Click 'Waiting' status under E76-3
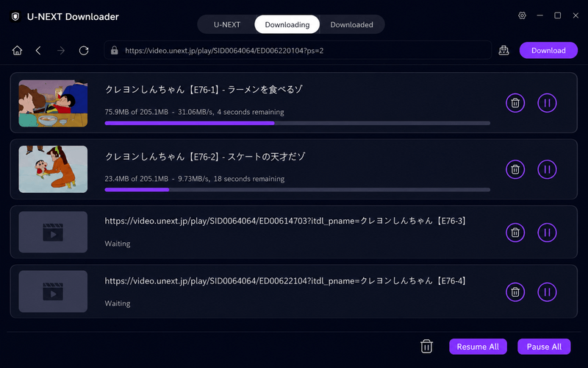 pos(118,244)
